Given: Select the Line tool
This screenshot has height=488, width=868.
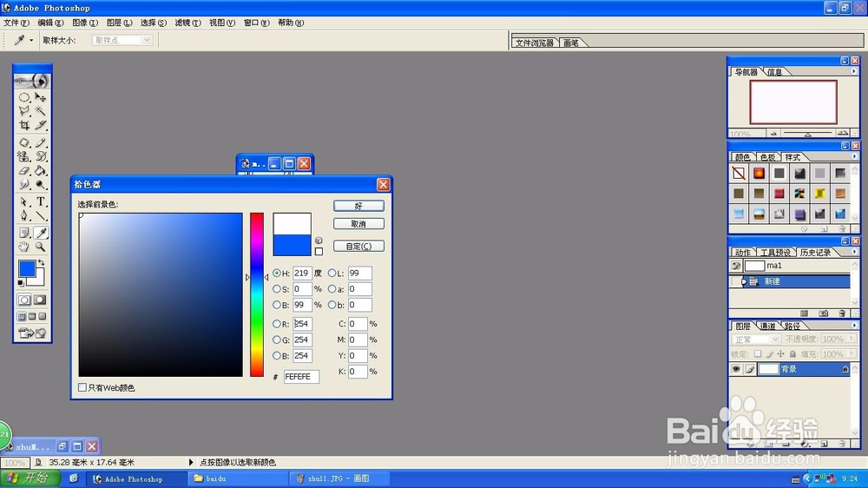Looking at the screenshot, I should [41, 215].
